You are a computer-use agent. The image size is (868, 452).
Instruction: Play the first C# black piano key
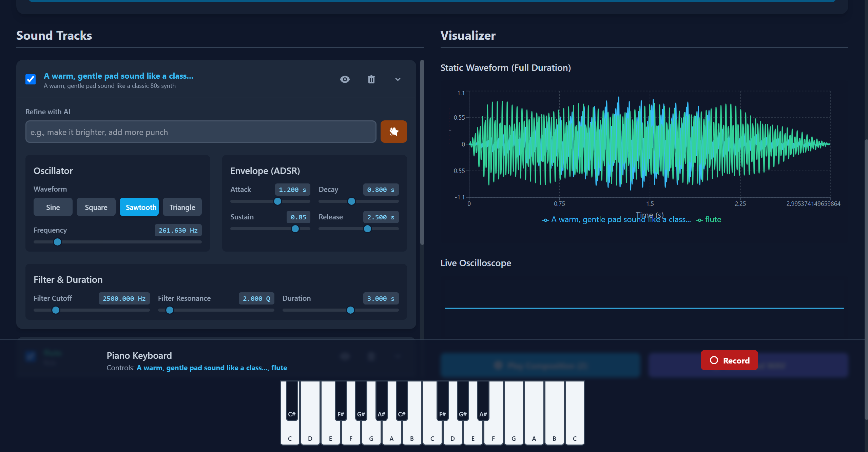[292, 400]
